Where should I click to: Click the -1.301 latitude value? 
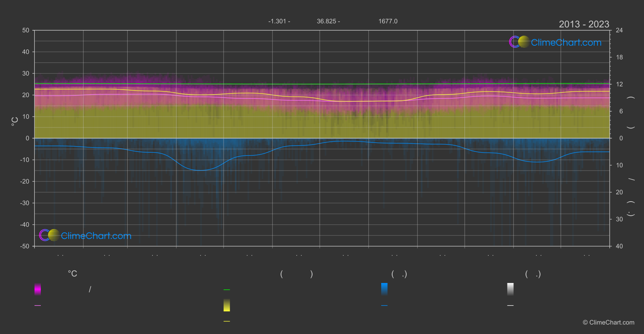click(277, 21)
